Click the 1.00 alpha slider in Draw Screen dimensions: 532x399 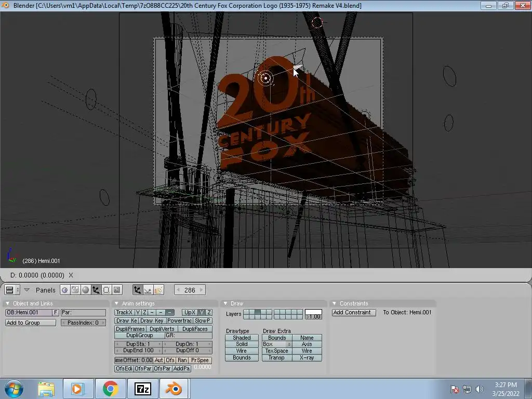tap(313, 317)
